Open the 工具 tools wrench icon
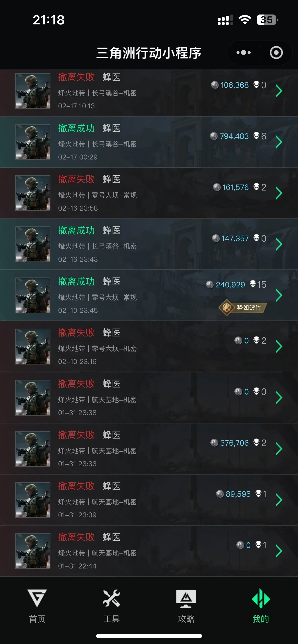Screen dimensions: 298x644 coord(112,598)
